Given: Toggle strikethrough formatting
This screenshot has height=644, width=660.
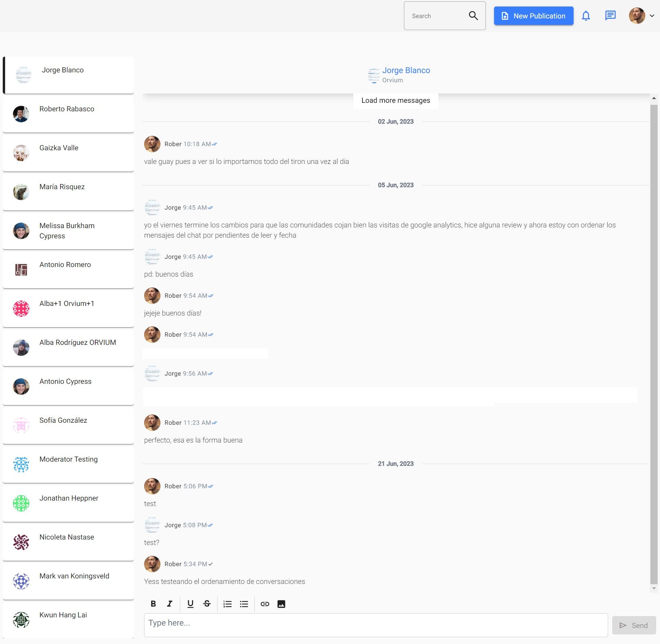Looking at the screenshot, I should point(207,604).
